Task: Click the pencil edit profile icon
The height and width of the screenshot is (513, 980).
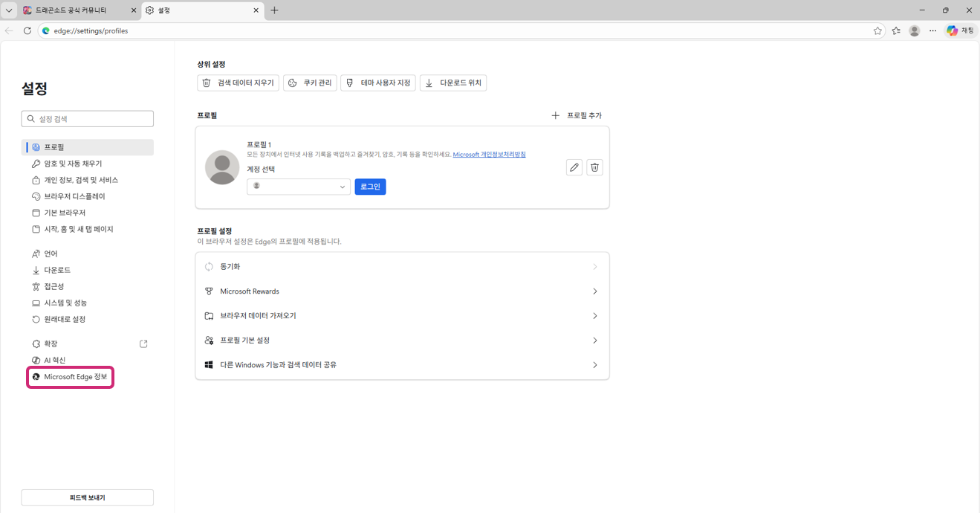Action: pos(574,167)
